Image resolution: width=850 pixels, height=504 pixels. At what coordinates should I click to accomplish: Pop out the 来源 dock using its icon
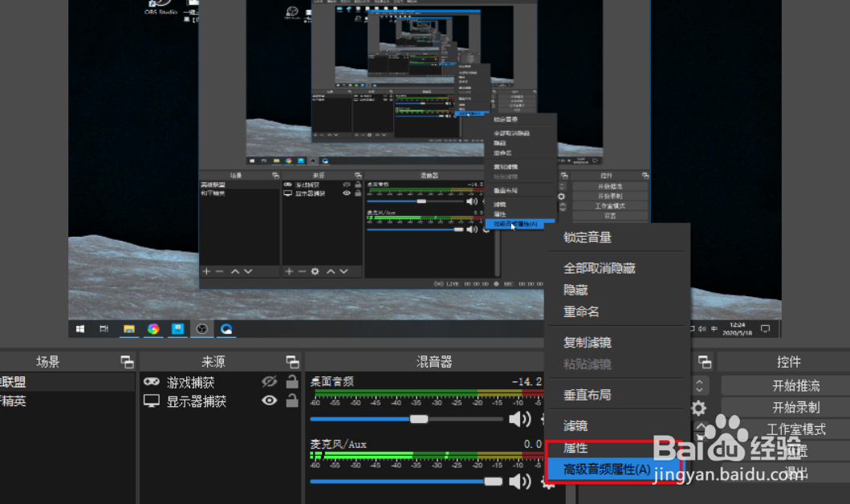pyautogui.click(x=293, y=362)
